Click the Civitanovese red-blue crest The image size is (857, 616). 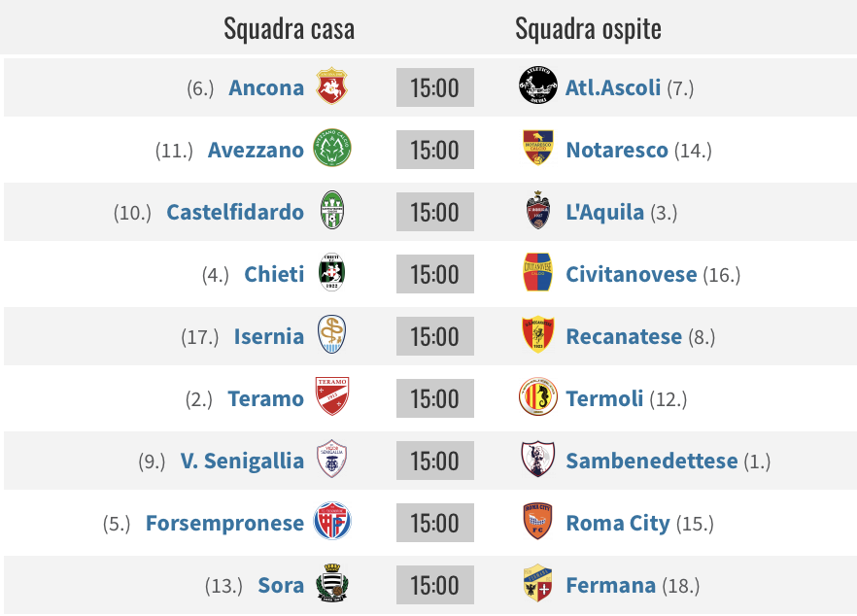[538, 272]
